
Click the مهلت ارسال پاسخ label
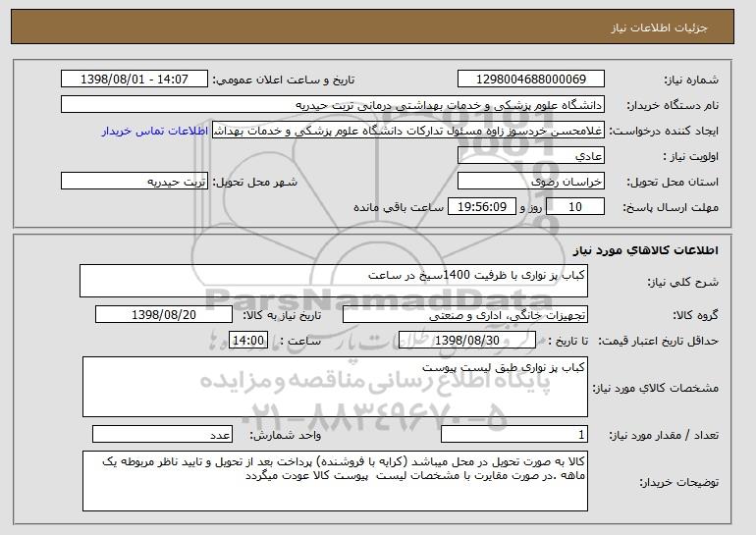[671, 207]
